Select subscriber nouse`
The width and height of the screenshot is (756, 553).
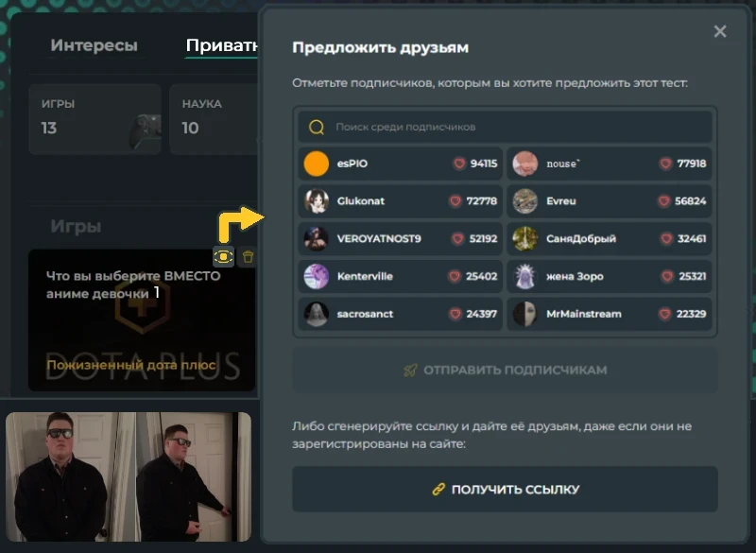(609, 164)
